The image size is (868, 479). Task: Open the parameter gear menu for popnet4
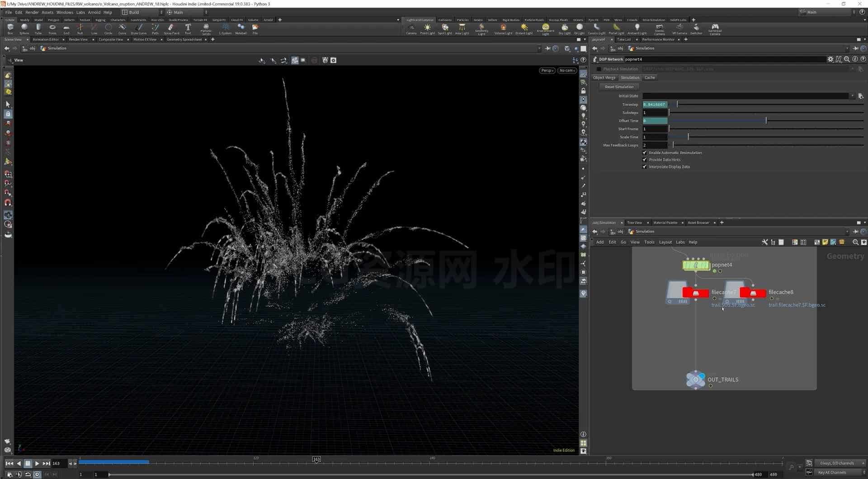pos(830,59)
